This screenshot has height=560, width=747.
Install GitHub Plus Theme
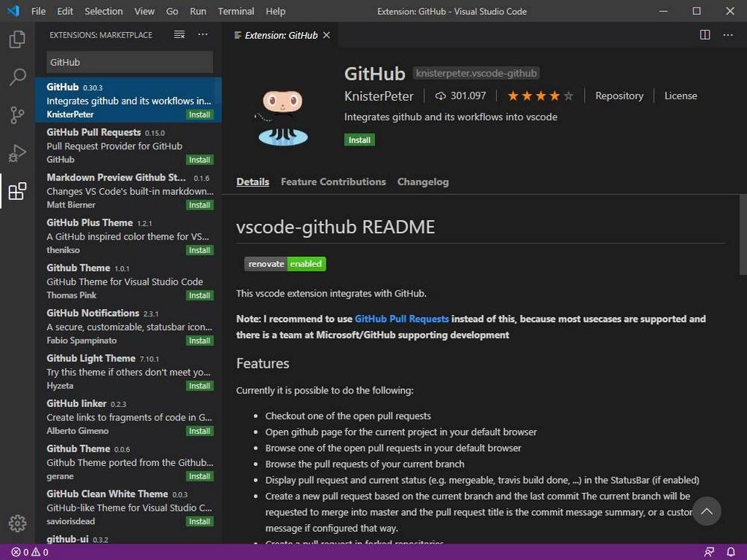(199, 250)
